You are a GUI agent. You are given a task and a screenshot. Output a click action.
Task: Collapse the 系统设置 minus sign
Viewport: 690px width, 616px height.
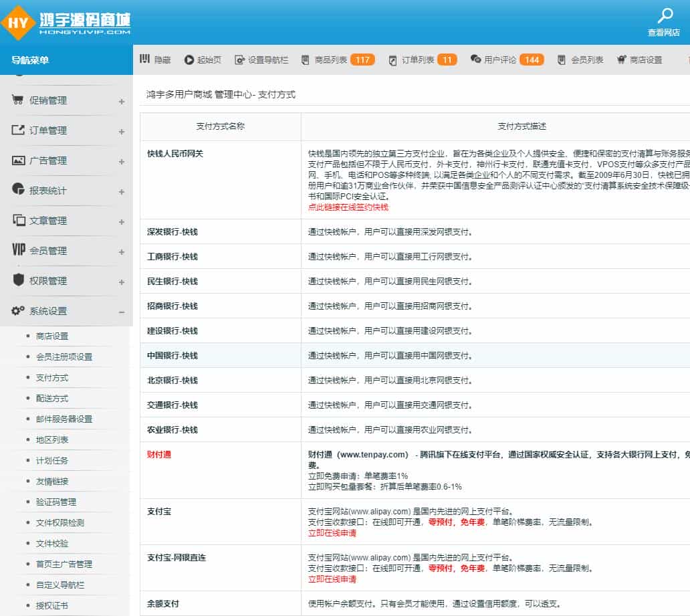[122, 312]
